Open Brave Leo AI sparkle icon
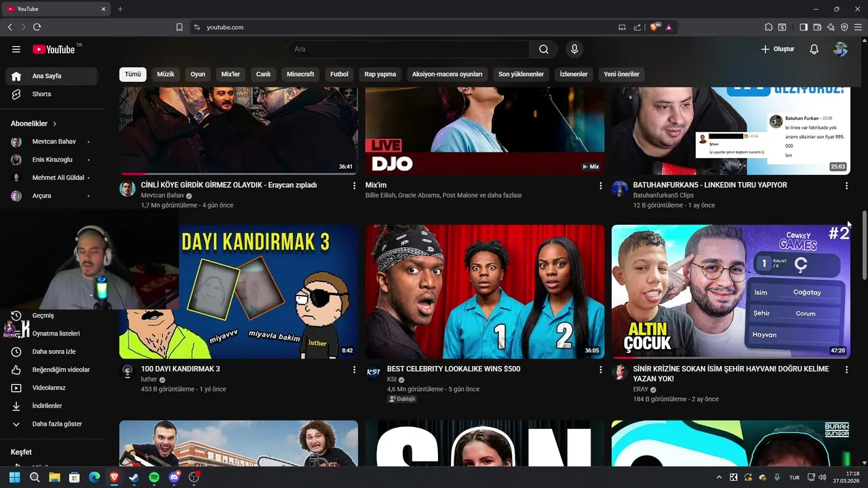The height and width of the screenshot is (488, 868). pos(831,27)
